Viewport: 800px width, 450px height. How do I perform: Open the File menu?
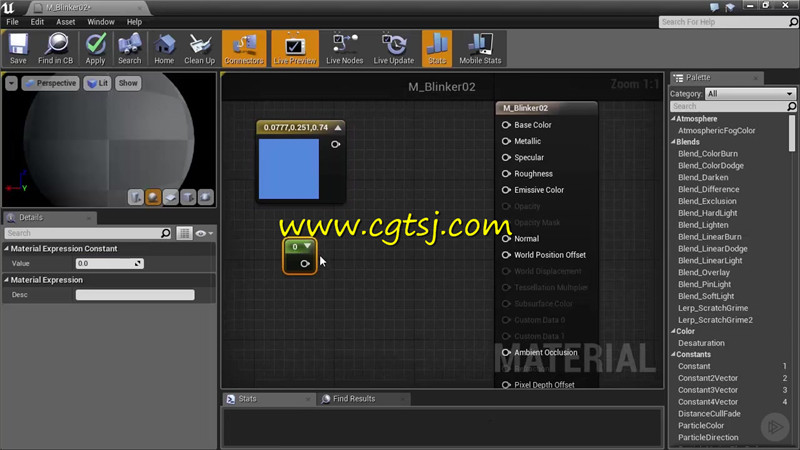(x=12, y=22)
